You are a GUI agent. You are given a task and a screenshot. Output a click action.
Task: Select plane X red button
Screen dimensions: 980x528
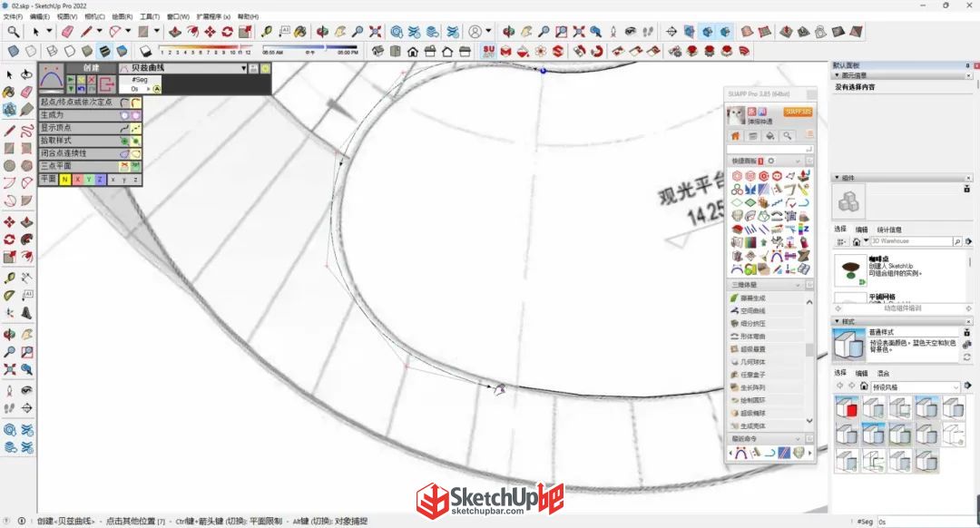pyautogui.click(x=77, y=180)
